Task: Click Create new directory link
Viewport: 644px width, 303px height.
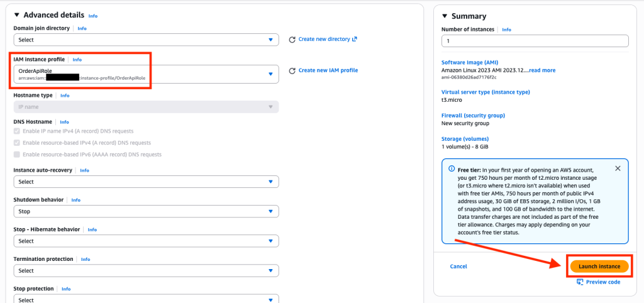Action: pyautogui.click(x=324, y=39)
